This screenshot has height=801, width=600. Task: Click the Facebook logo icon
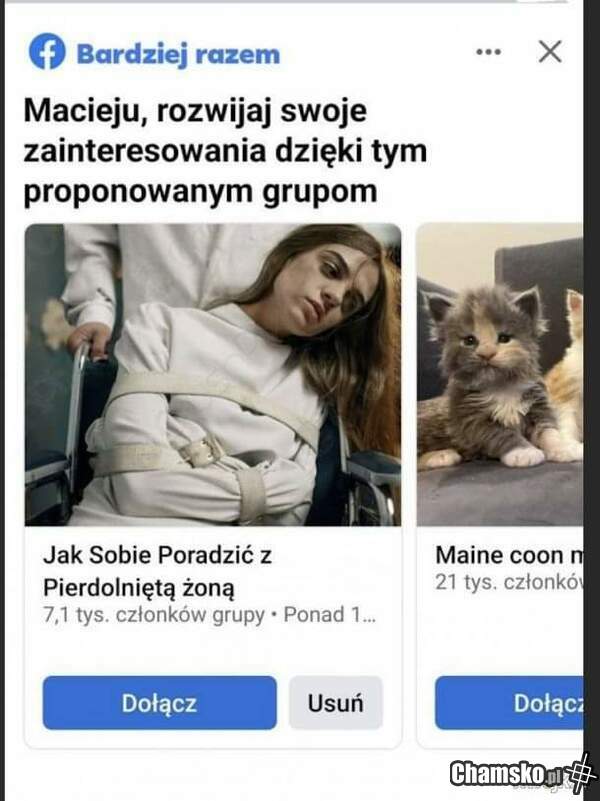[47, 51]
